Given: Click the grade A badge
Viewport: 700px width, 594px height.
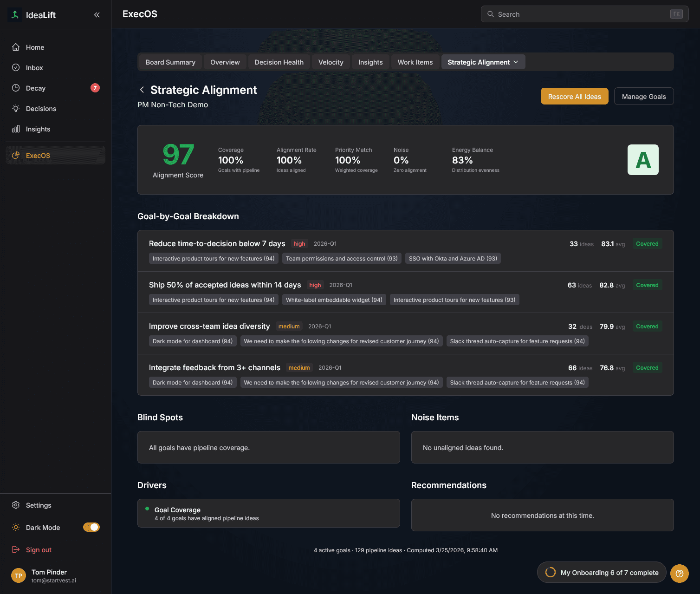Looking at the screenshot, I should [643, 160].
